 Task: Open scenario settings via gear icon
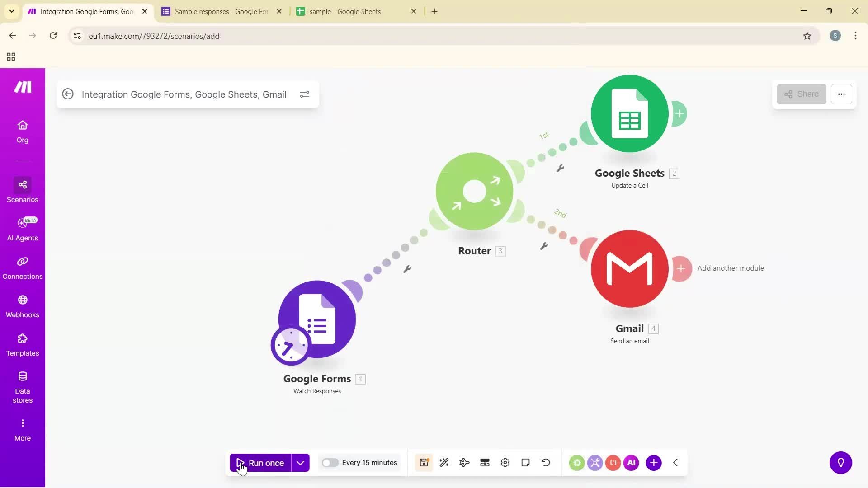point(505,462)
